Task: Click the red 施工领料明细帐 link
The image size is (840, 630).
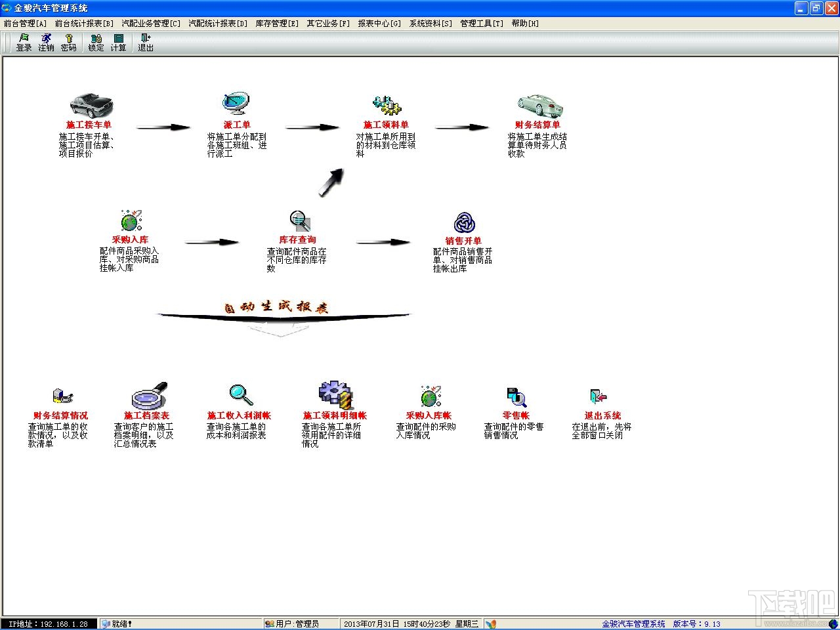Action: [335, 415]
